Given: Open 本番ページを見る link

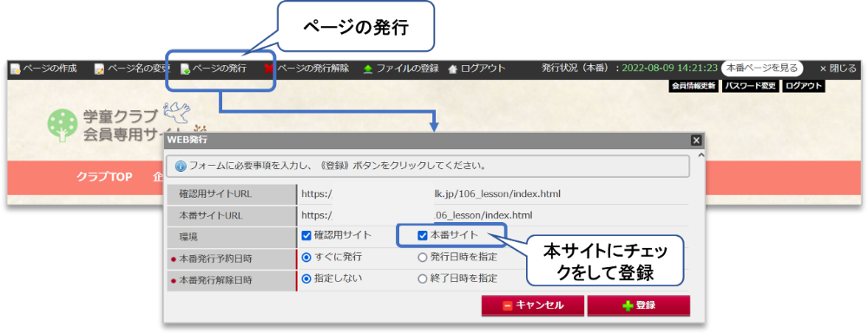Looking at the screenshot, I should (762, 69).
